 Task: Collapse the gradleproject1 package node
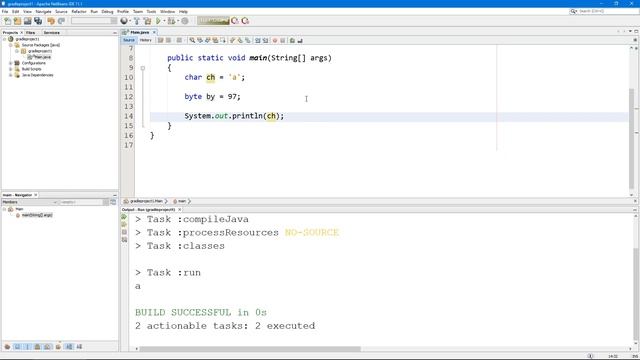click(x=17, y=51)
